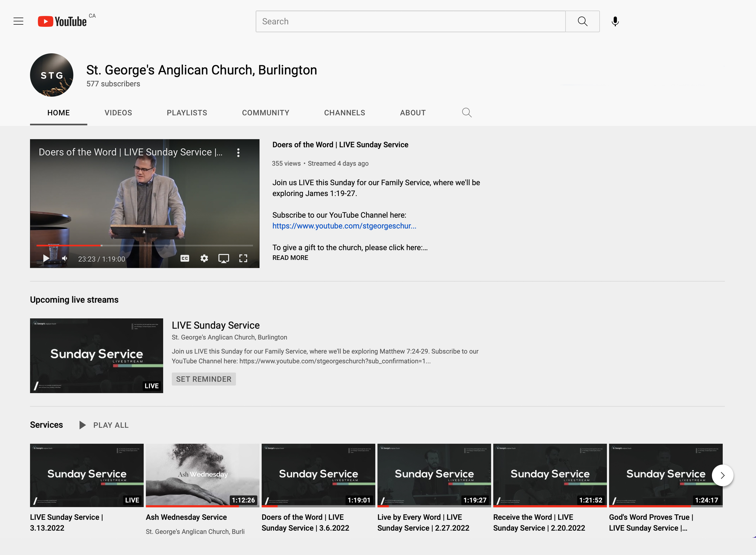Click title LIVE Sunday Service | 3.13.2022
The height and width of the screenshot is (555, 756).
tap(67, 523)
